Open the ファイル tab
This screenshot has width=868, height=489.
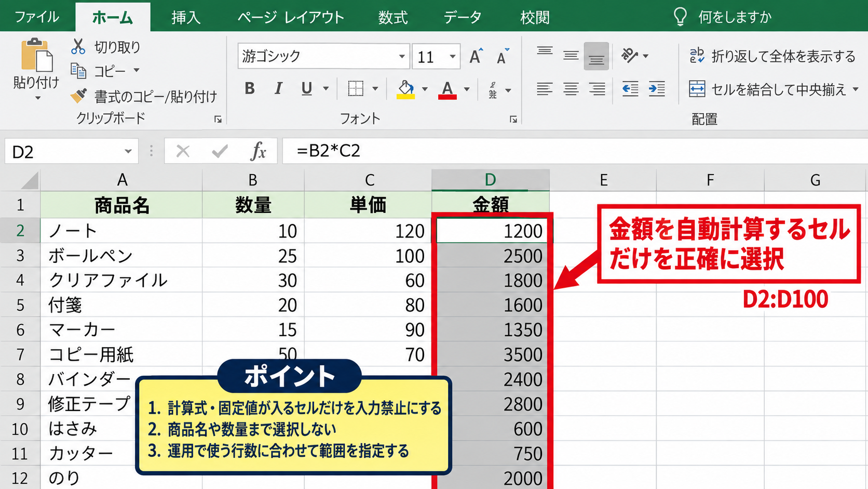[37, 17]
